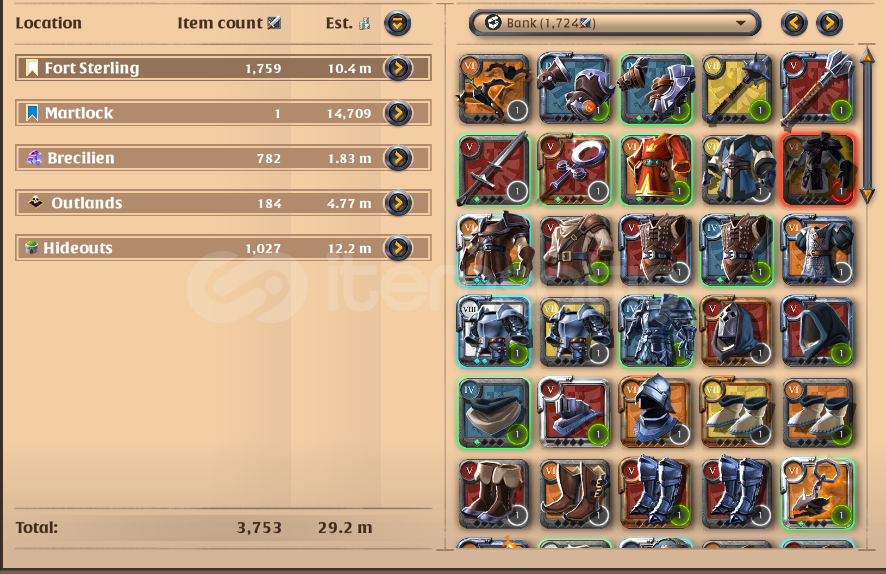
Task: Click the sort dropdown arrow beside Est.
Action: (x=398, y=23)
